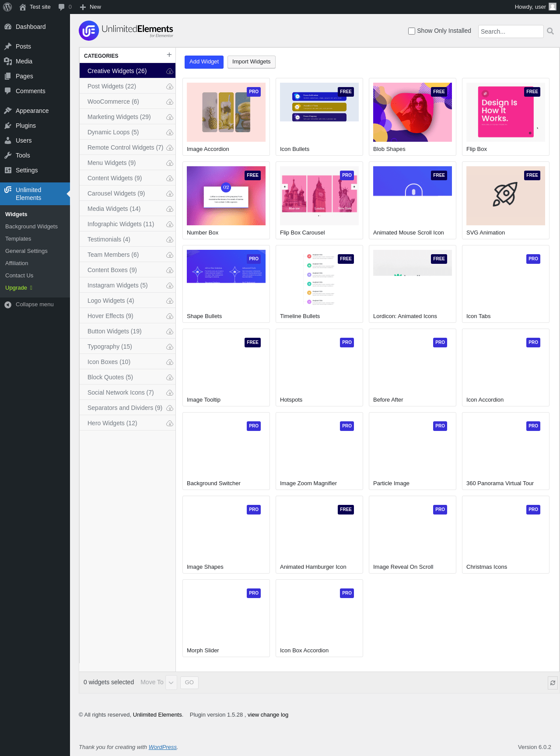
Task: Select the Number Box widget thumbnail
Action: [226, 196]
